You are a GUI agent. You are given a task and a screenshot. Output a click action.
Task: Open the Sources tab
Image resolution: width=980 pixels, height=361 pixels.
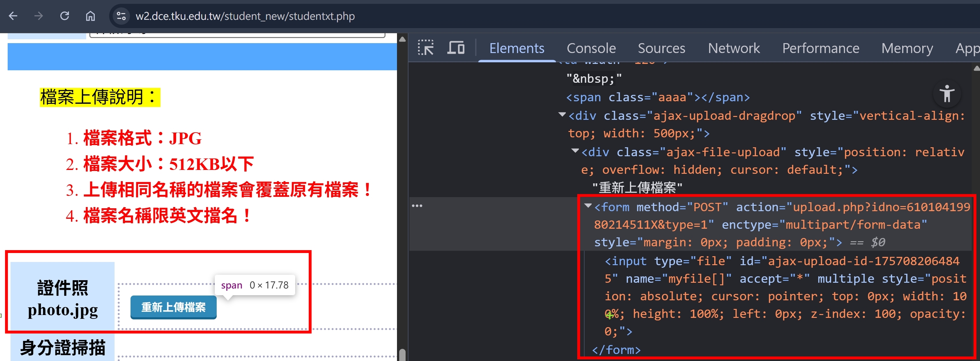pyautogui.click(x=662, y=48)
